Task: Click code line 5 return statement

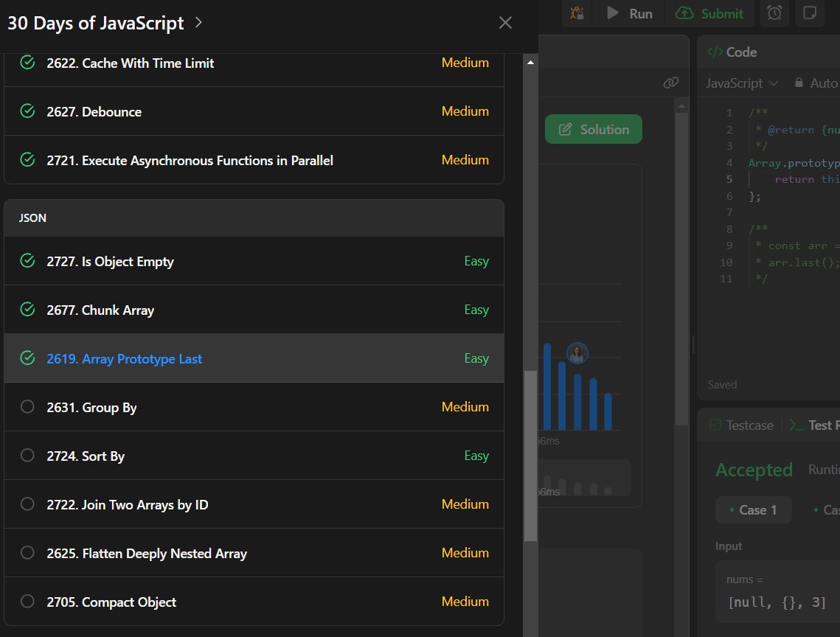Action: pos(807,179)
